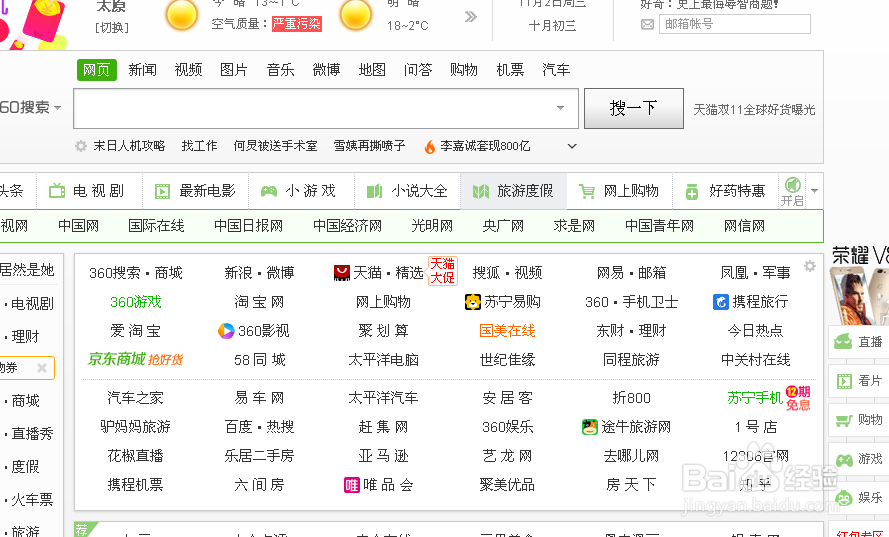Viewport: 889px width, 537px height.
Task: Open the 去哪儿网 link
Action: coord(632,456)
